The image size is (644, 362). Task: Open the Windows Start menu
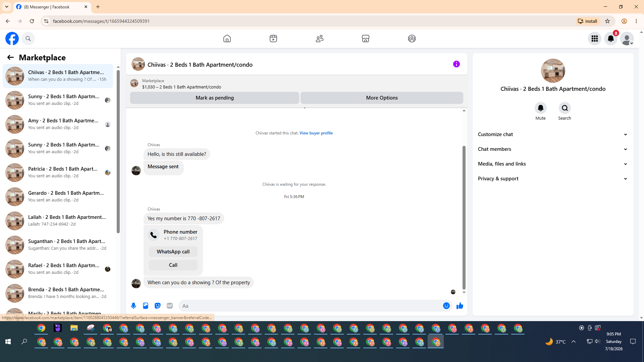click(x=8, y=342)
